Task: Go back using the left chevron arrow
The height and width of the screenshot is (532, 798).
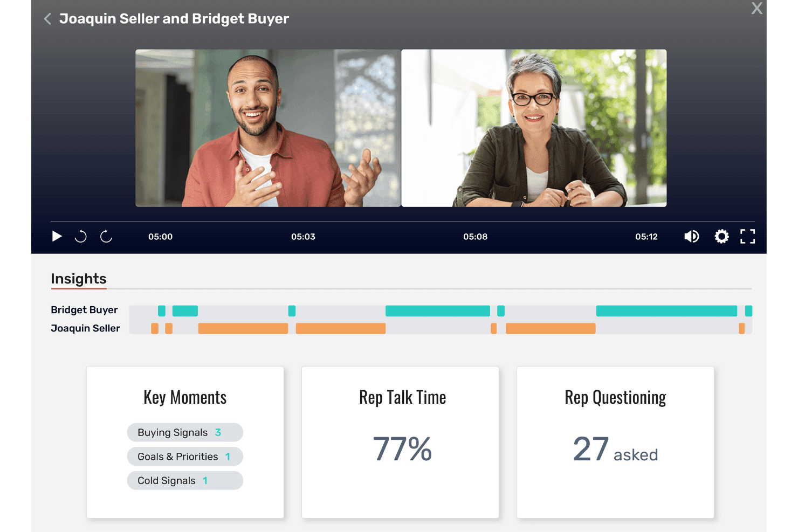Action: (x=47, y=19)
